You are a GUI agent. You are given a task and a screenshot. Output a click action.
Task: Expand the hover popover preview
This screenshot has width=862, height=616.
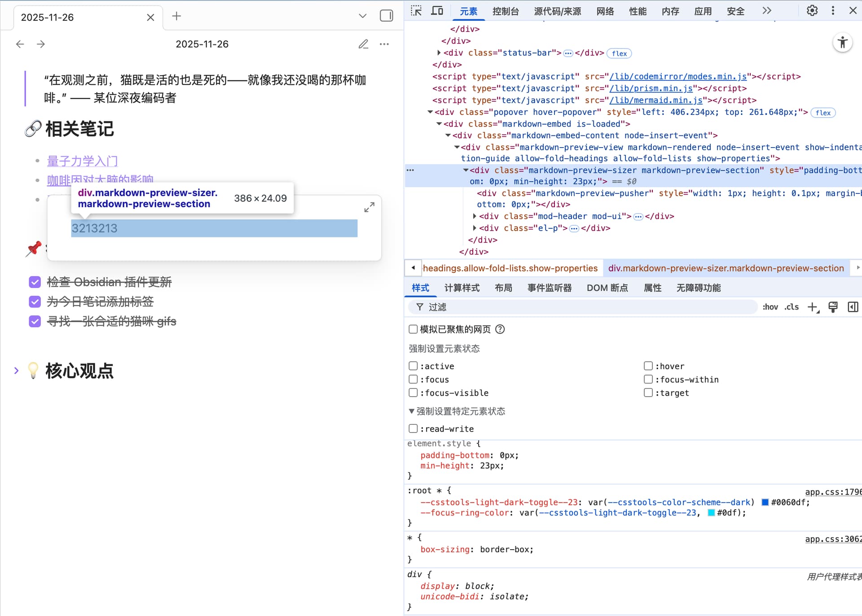[369, 207]
